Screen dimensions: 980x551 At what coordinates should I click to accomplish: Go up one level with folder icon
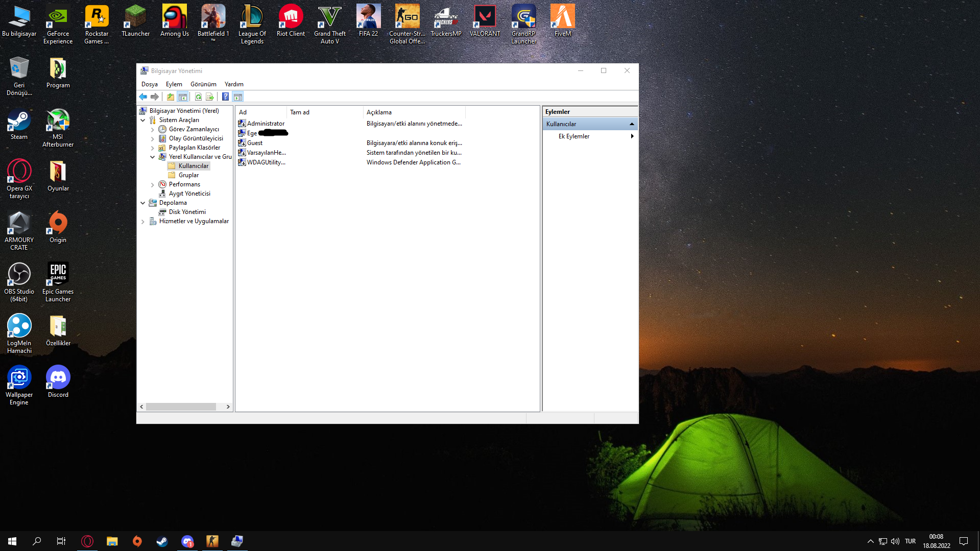click(x=171, y=97)
